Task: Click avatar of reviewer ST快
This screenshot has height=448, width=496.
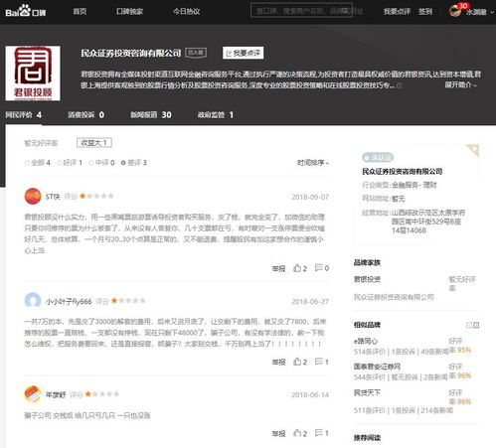Action: tap(33, 197)
